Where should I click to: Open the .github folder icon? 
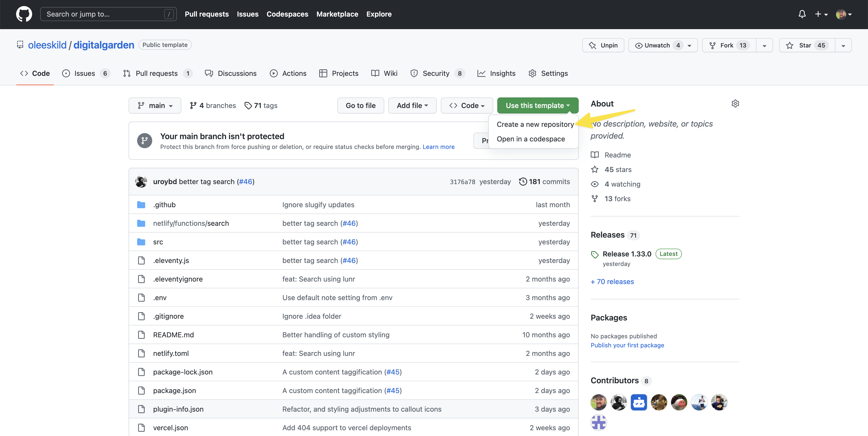coord(141,204)
